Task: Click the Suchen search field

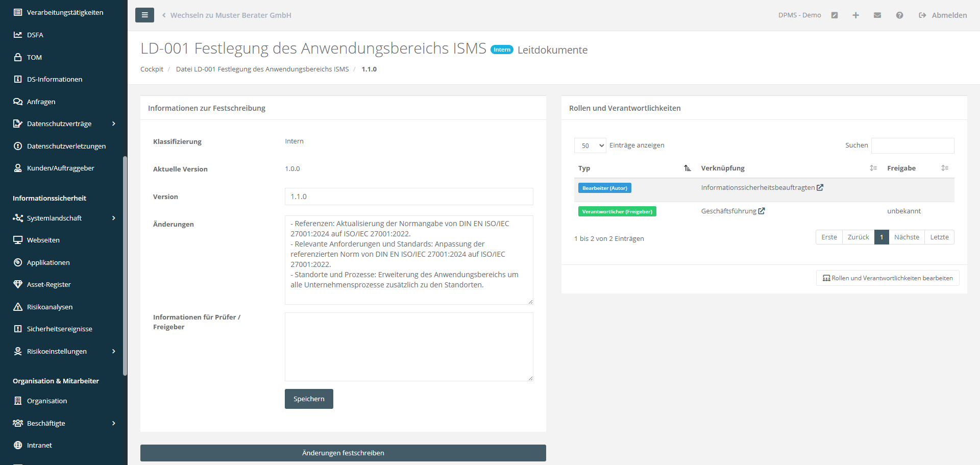Action: (x=913, y=145)
